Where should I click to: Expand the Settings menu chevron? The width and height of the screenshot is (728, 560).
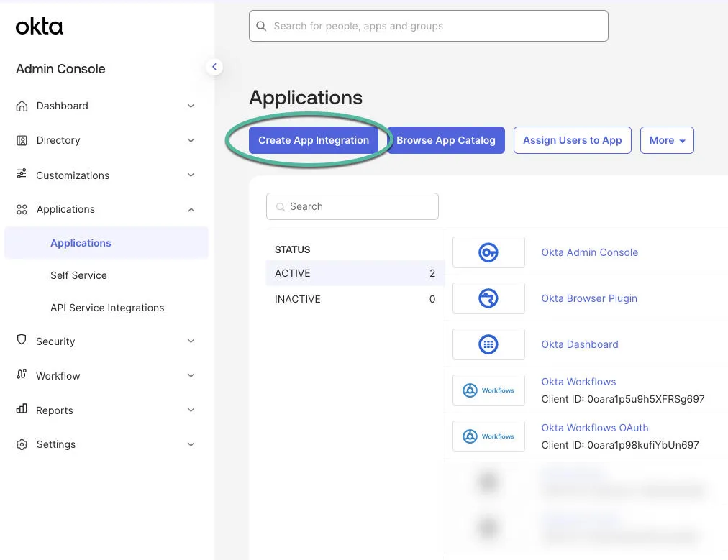point(191,444)
